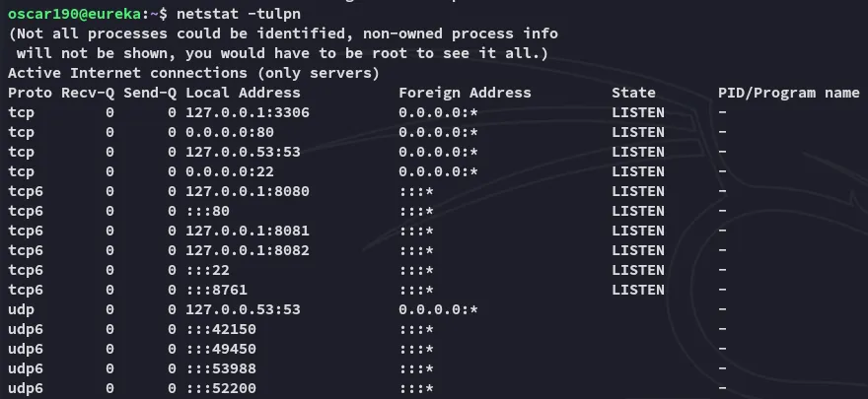Click the 127.0.0.1:8080 local address
This screenshot has height=399, width=868.
247,191
